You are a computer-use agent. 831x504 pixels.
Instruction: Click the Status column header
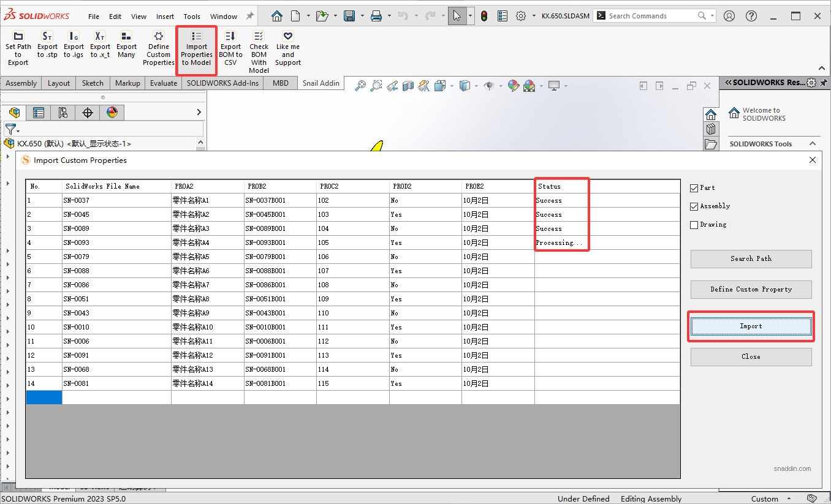(x=607, y=186)
